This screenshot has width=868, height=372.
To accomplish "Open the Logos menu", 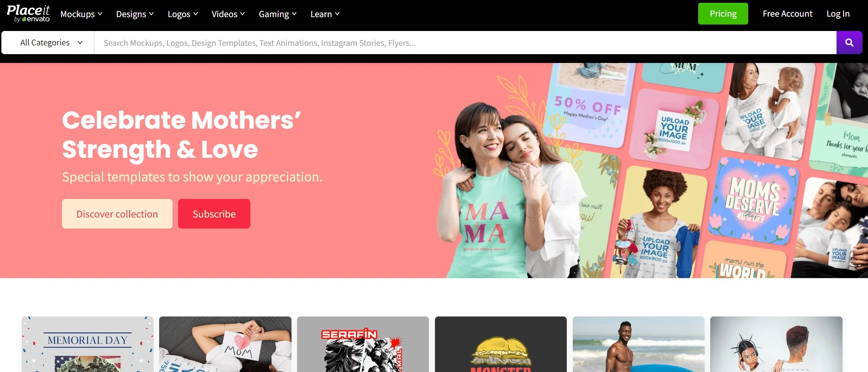I will coord(183,14).
